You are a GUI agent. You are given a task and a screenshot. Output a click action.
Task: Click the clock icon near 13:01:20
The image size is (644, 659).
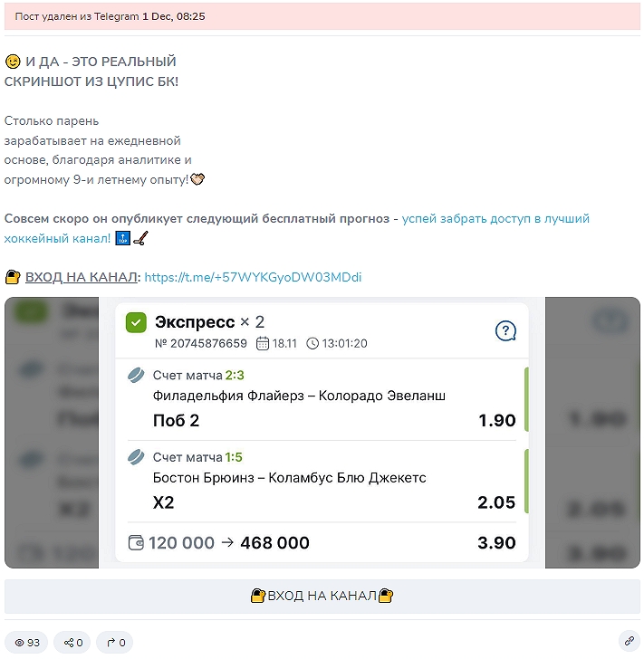pos(312,343)
